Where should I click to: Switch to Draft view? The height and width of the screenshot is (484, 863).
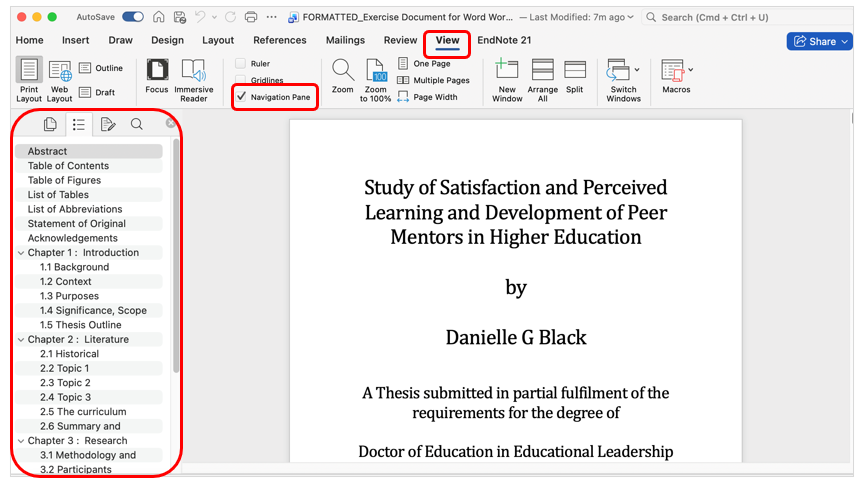[x=97, y=93]
